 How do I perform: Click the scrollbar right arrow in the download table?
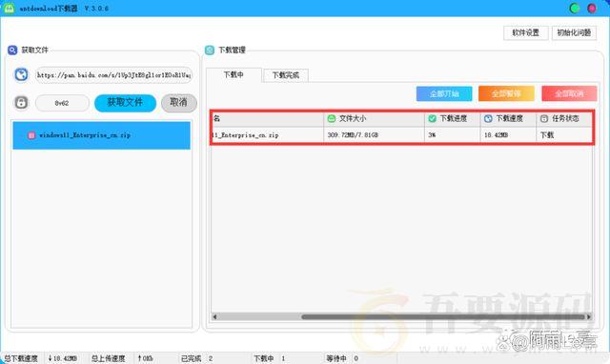coord(589,317)
